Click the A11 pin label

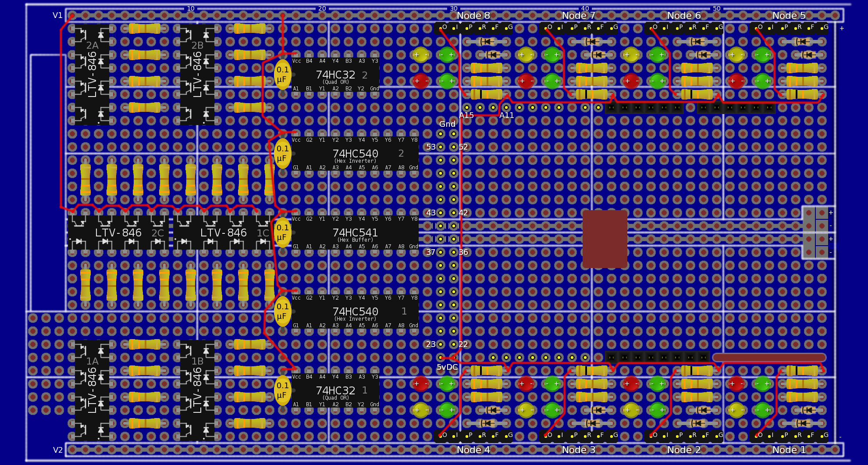point(506,115)
